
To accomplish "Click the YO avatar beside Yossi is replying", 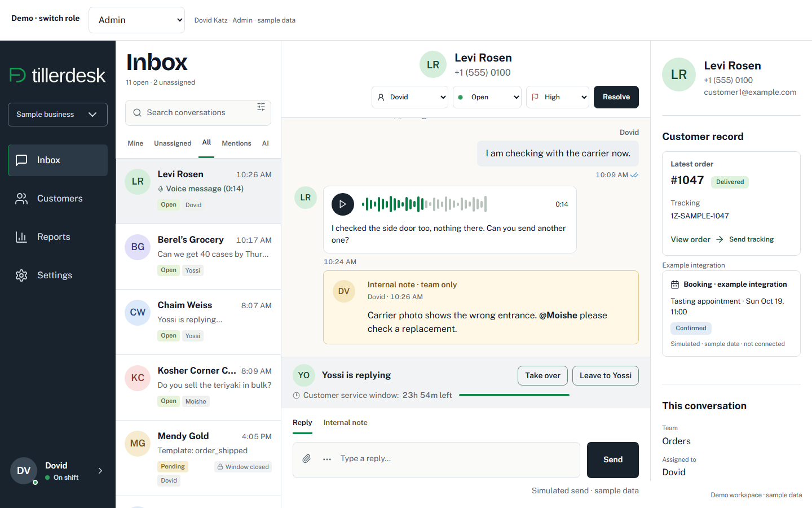I will pyautogui.click(x=304, y=375).
